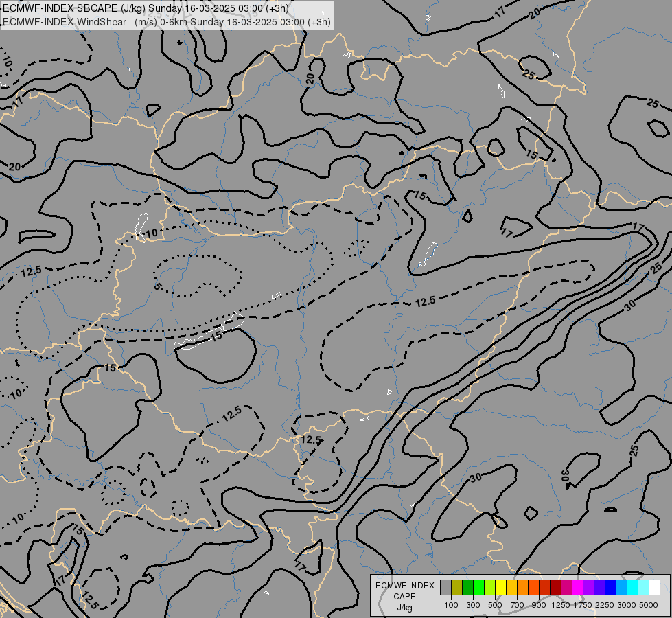This screenshot has height=618, width=672.
Task: Select the white legend swatch
Action: 654,587
